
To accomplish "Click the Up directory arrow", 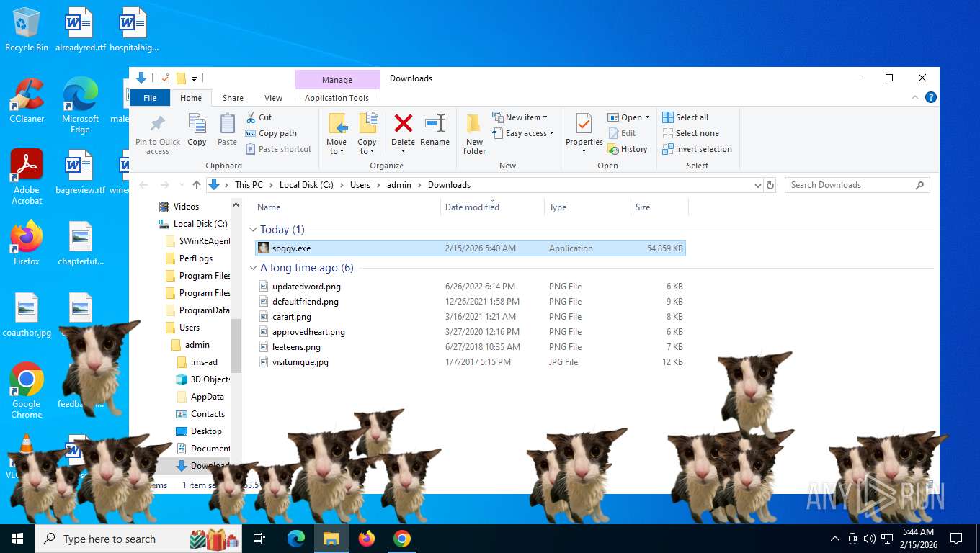I will click(197, 185).
